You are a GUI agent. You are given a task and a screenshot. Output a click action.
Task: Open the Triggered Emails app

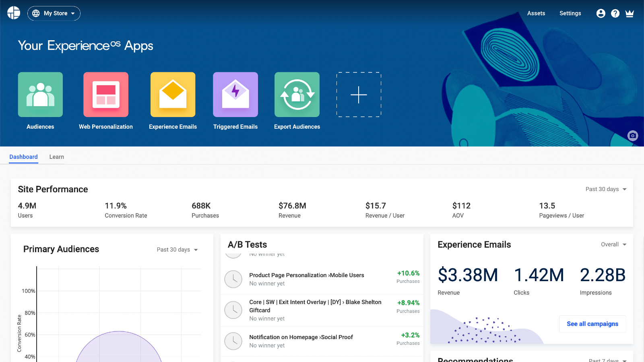point(235,95)
